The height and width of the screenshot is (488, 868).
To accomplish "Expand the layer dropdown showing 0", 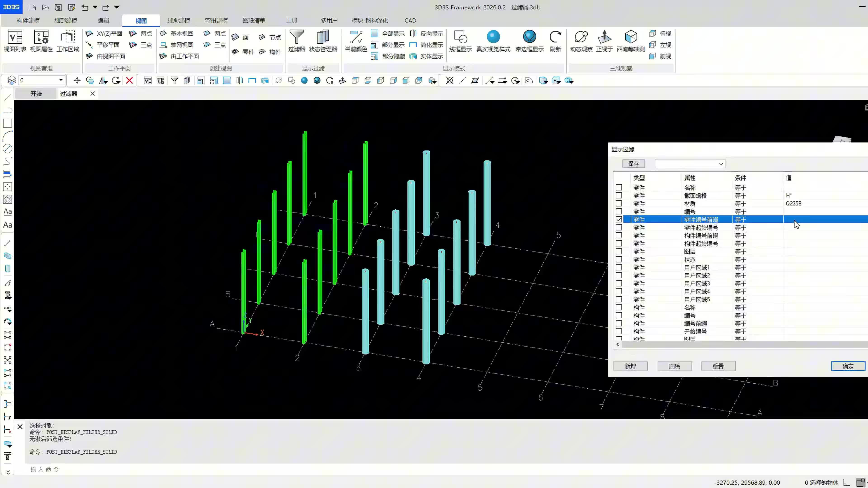I will point(61,80).
